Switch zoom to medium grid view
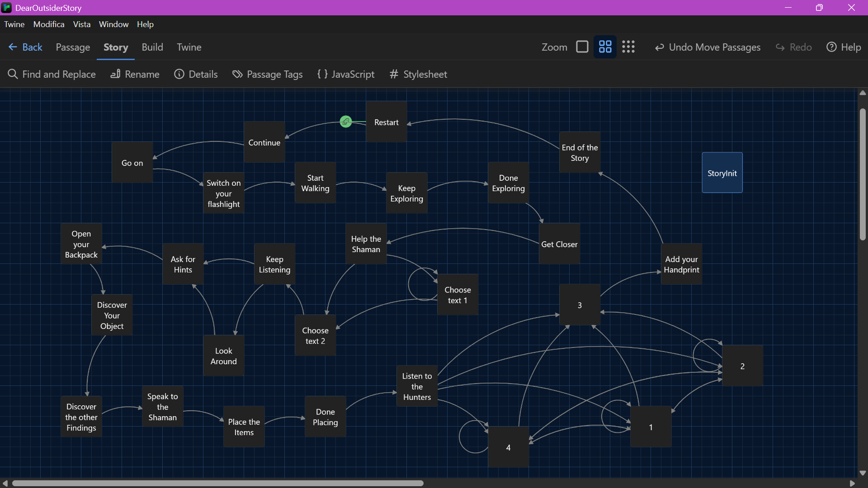 pos(605,47)
